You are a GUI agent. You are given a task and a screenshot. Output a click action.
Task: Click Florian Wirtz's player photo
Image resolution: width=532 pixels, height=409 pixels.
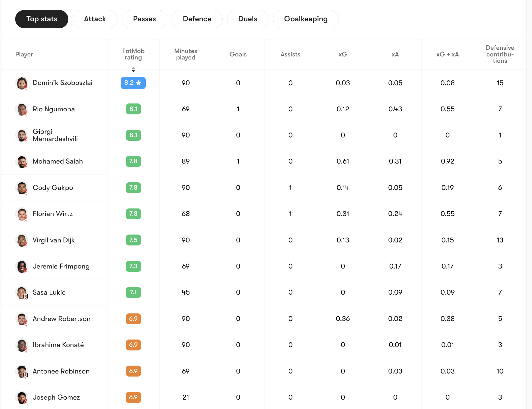coord(22,214)
